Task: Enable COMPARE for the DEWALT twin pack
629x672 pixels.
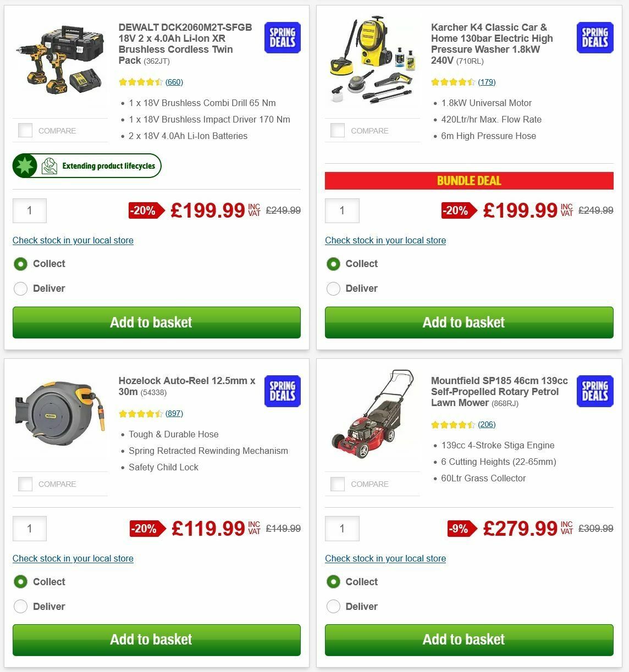Action: click(x=25, y=130)
